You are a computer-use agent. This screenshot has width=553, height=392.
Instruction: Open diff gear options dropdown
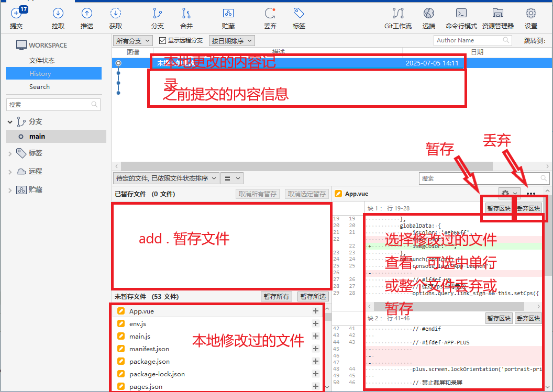point(509,193)
